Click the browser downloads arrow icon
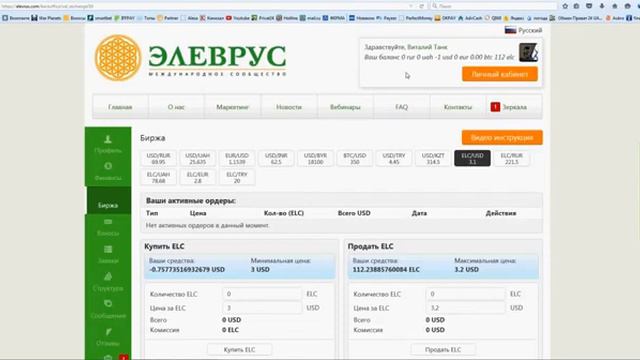Viewport: 640px width, 360px height. tap(602, 6)
